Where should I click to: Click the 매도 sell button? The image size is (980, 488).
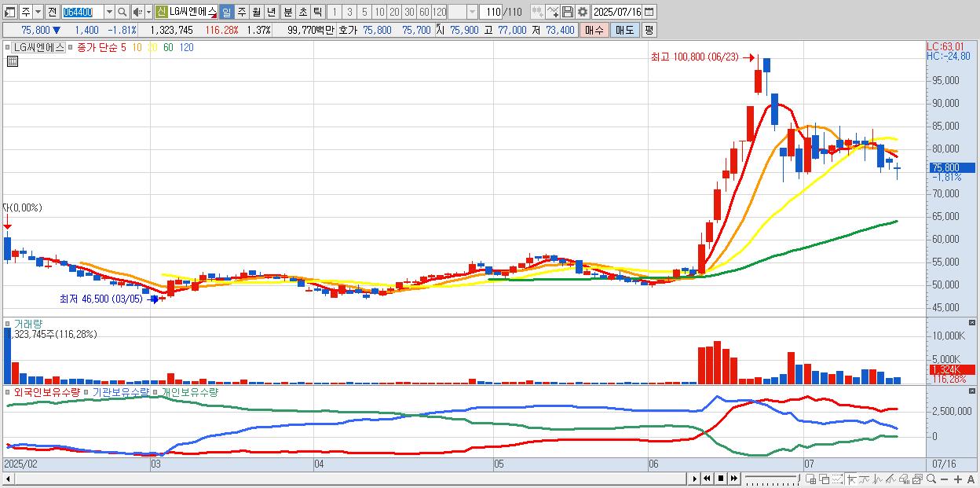(x=624, y=30)
